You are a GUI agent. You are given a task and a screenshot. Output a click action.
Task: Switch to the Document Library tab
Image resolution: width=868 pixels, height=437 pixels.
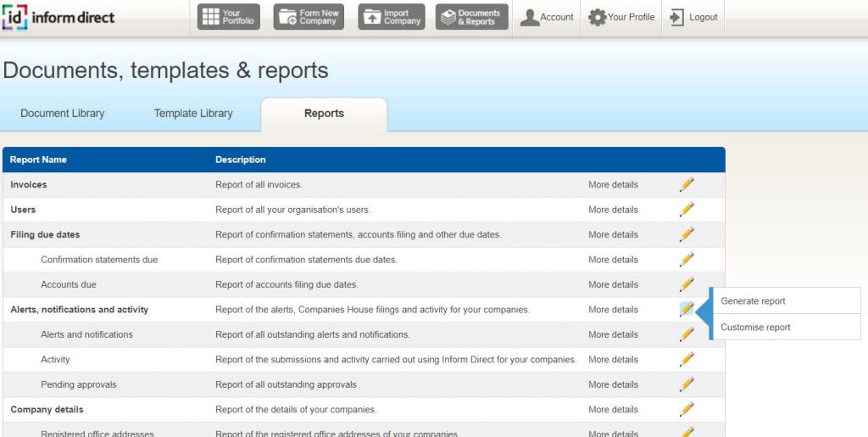pyautogui.click(x=63, y=114)
